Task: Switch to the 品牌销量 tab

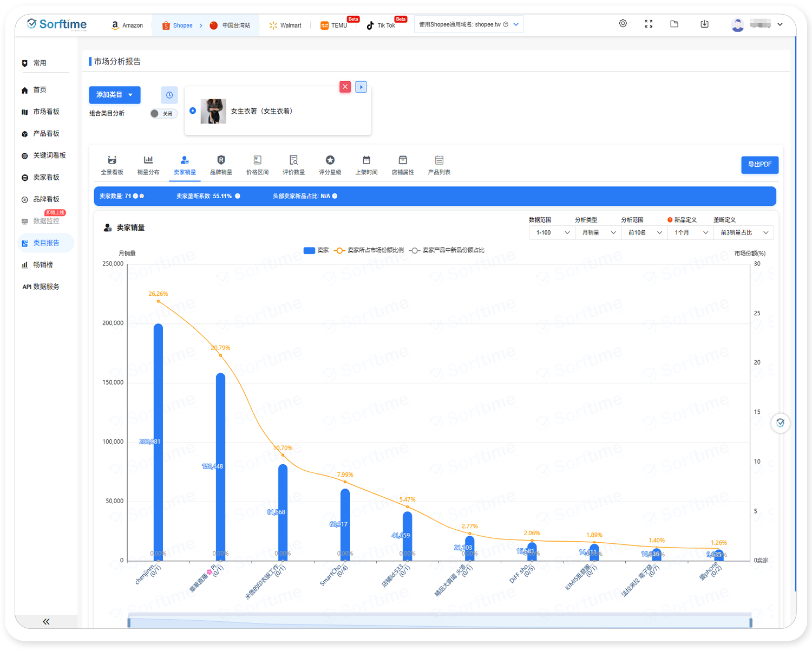Action: [x=221, y=165]
